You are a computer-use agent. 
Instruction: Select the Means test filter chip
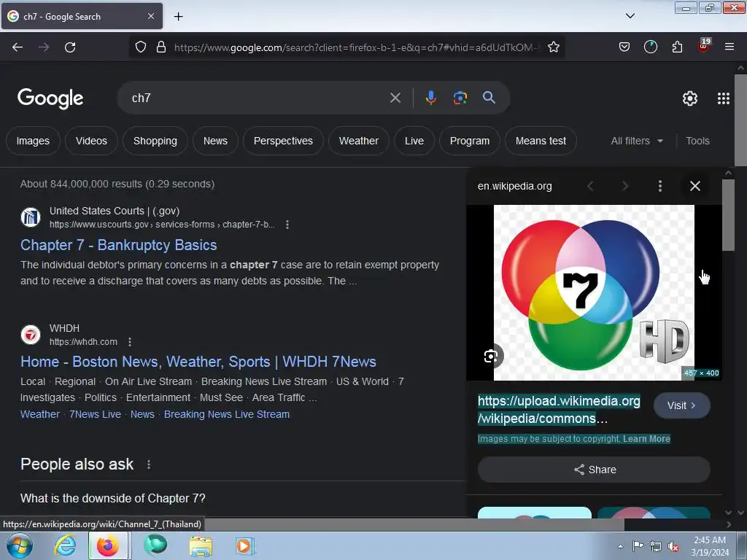[x=541, y=141]
